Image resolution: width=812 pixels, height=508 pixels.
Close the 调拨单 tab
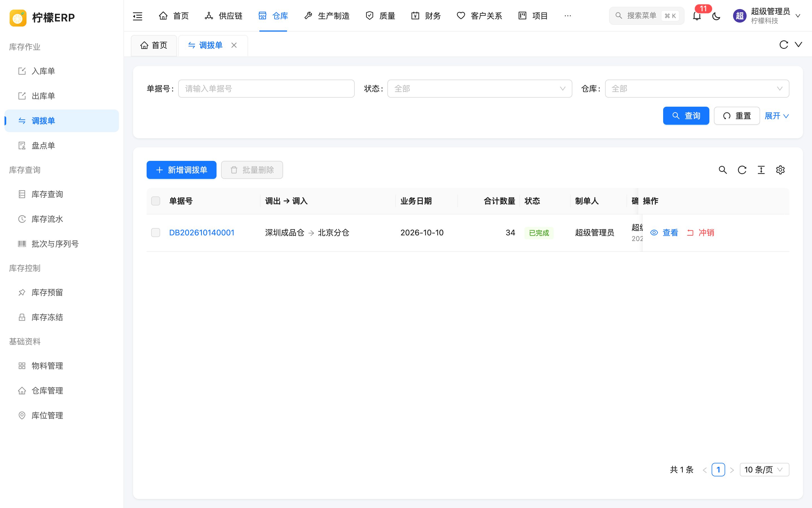[234, 45]
